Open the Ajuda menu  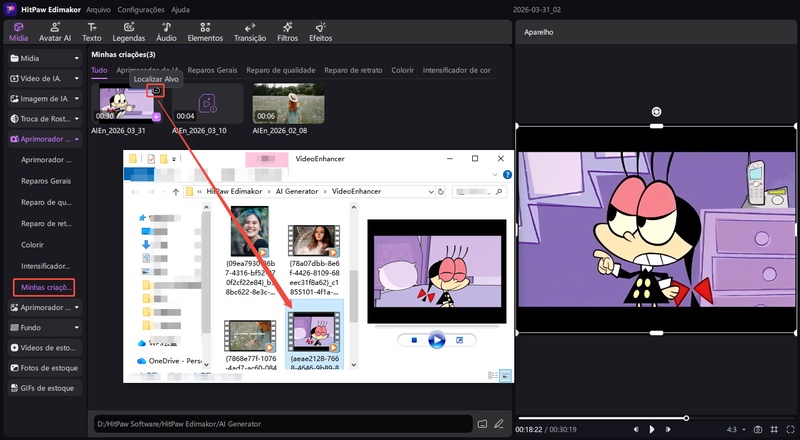point(180,10)
